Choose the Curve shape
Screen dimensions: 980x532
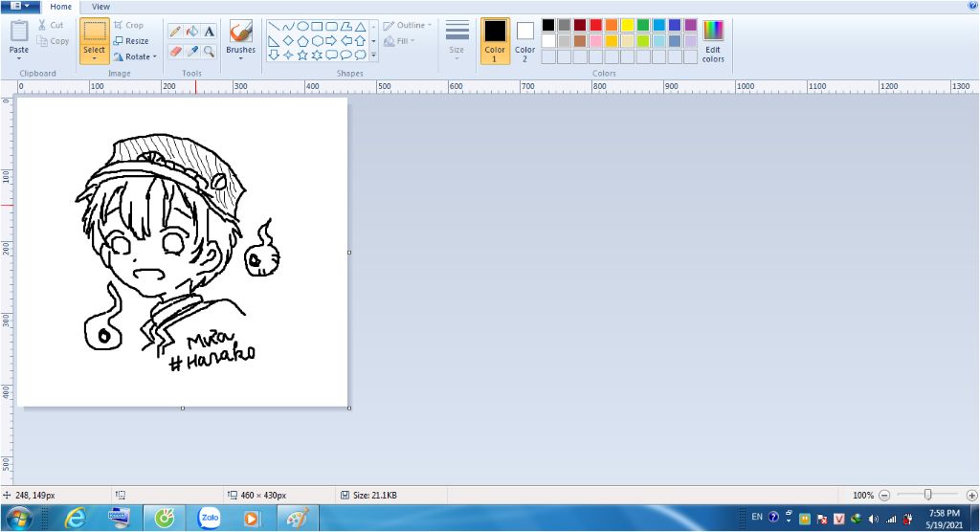pos(288,26)
